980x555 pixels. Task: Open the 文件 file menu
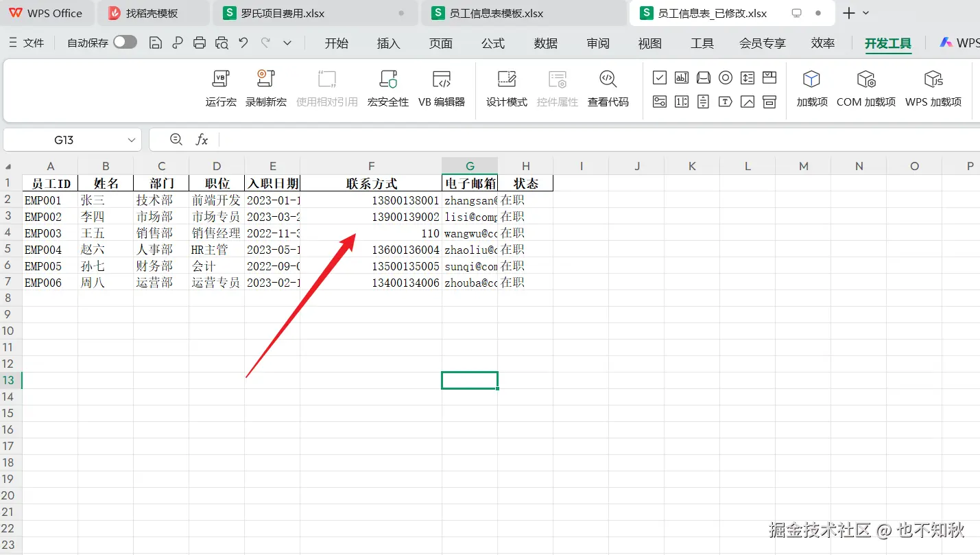(26, 43)
